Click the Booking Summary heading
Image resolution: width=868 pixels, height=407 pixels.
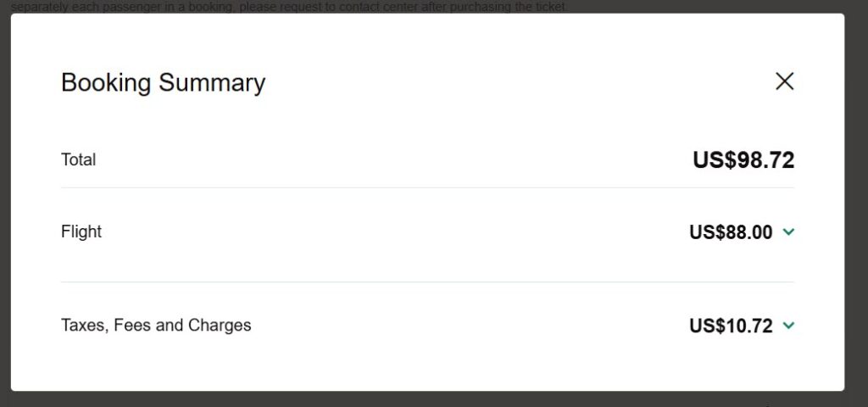pyautogui.click(x=164, y=82)
